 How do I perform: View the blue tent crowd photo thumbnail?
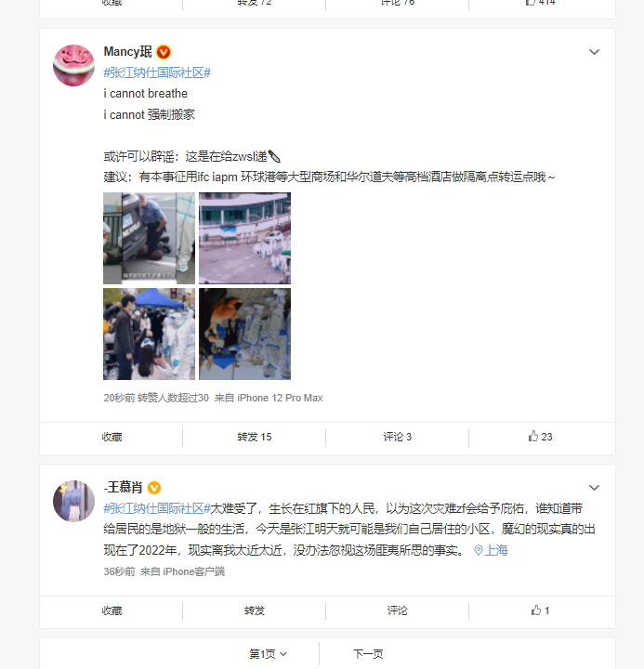point(149,334)
